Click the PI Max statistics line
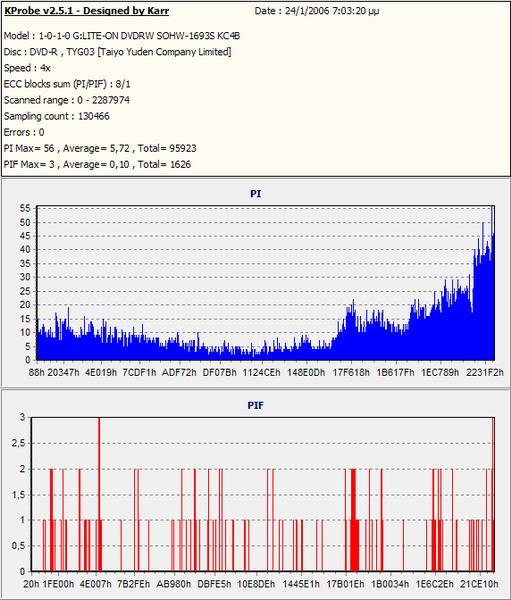Viewport: 511px width, 600px height. 100,148
